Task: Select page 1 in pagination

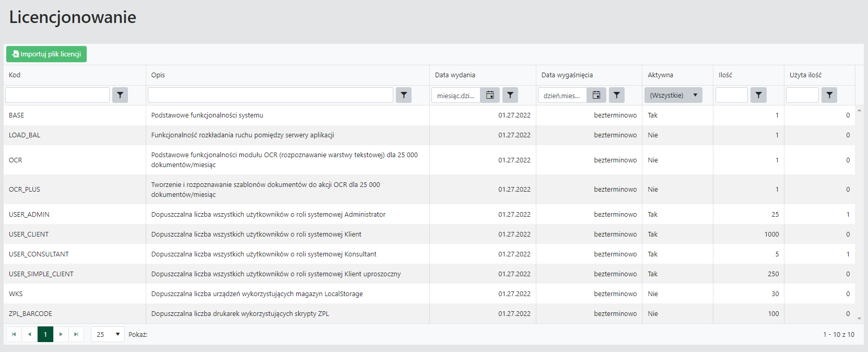Action: pyautogui.click(x=45, y=334)
